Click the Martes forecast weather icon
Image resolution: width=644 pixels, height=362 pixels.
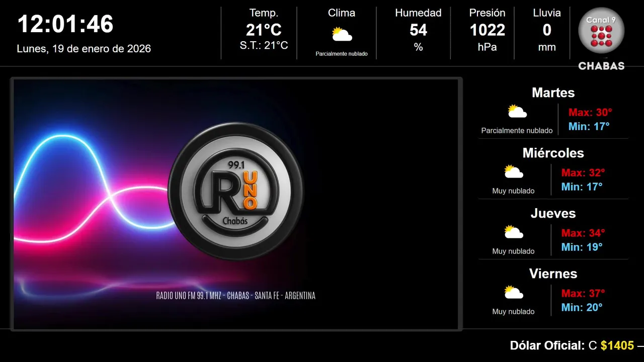(517, 111)
